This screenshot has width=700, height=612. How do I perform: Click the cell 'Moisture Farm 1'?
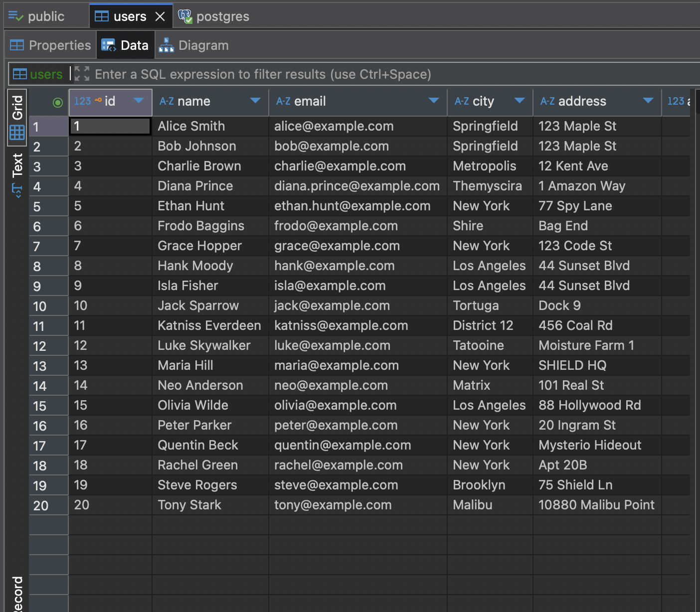click(x=597, y=345)
